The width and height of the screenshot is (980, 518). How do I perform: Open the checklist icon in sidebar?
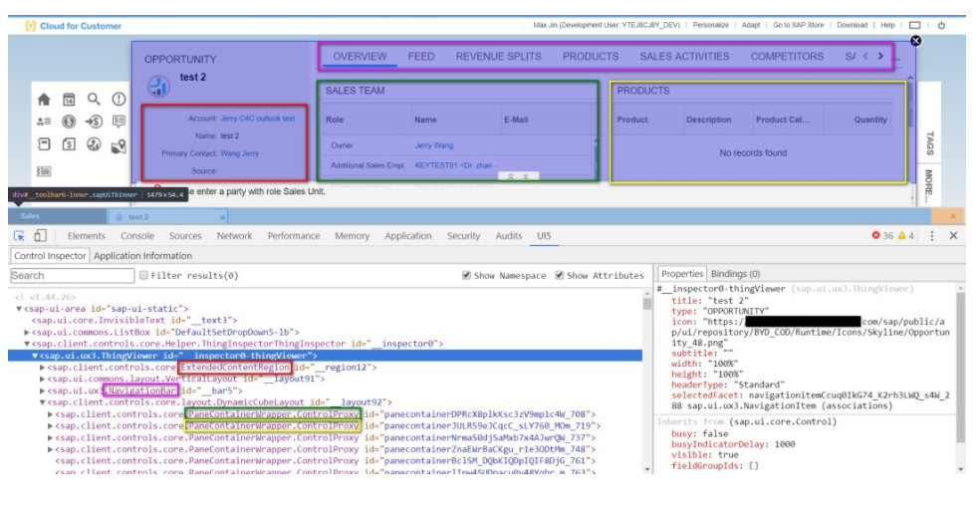click(x=44, y=171)
